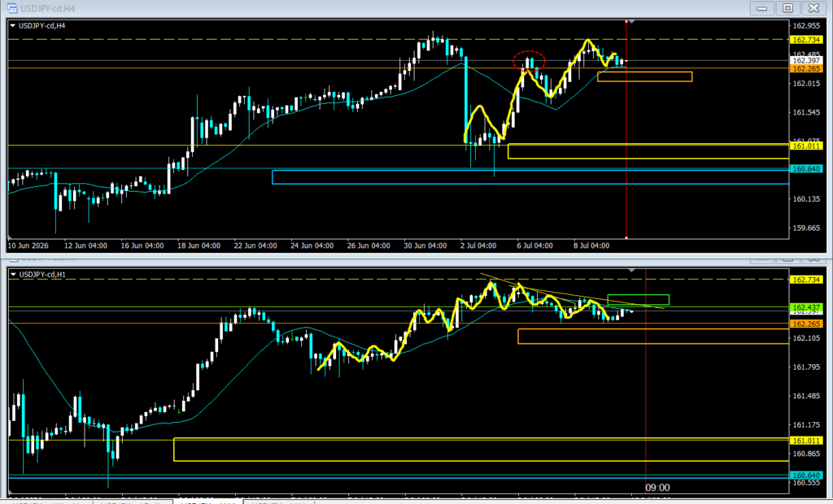833x504 pixels.
Task: Click the 2 Jul 04:00 time label
Action: pos(478,245)
